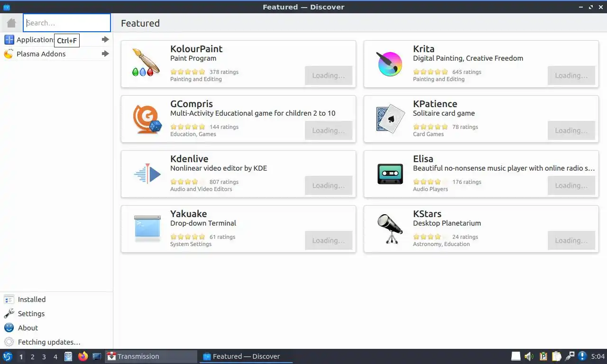Click Krita's 645 ratings stars
The width and height of the screenshot is (607, 364).
tap(431, 72)
